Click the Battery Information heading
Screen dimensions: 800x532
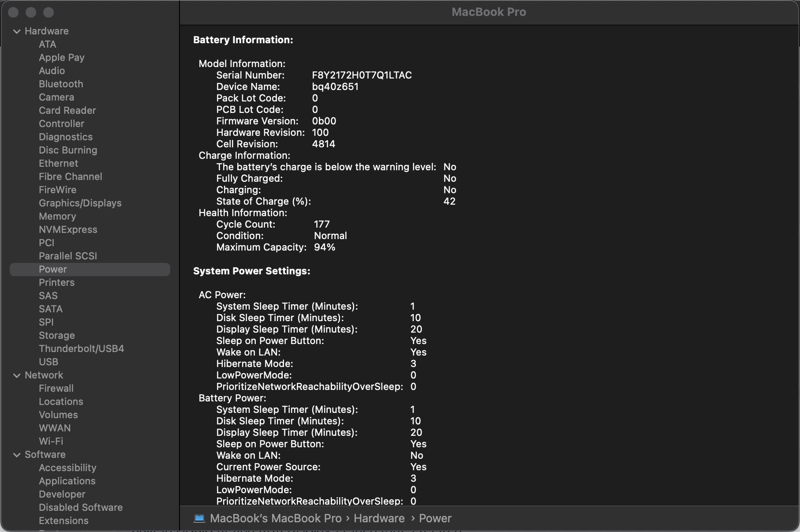tap(243, 40)
